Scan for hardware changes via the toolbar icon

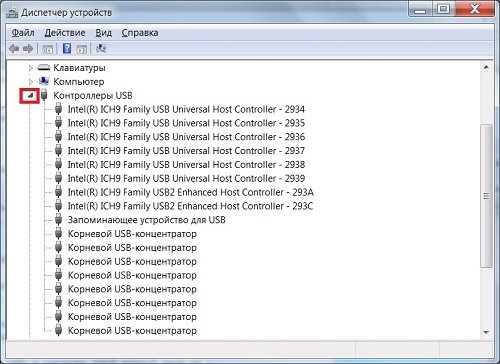[x=101, y=49]
